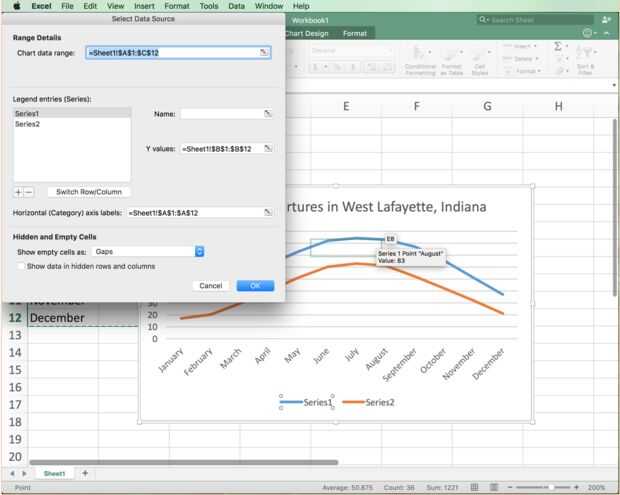
Task: Click the range selector icon for Chart data range
Action: (x=264, y=52)
